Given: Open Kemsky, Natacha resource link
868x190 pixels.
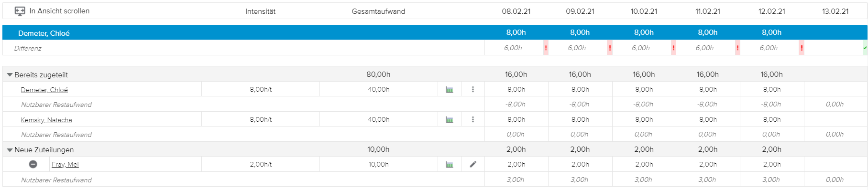Looking at the screenshot, I should coord(46,120).
